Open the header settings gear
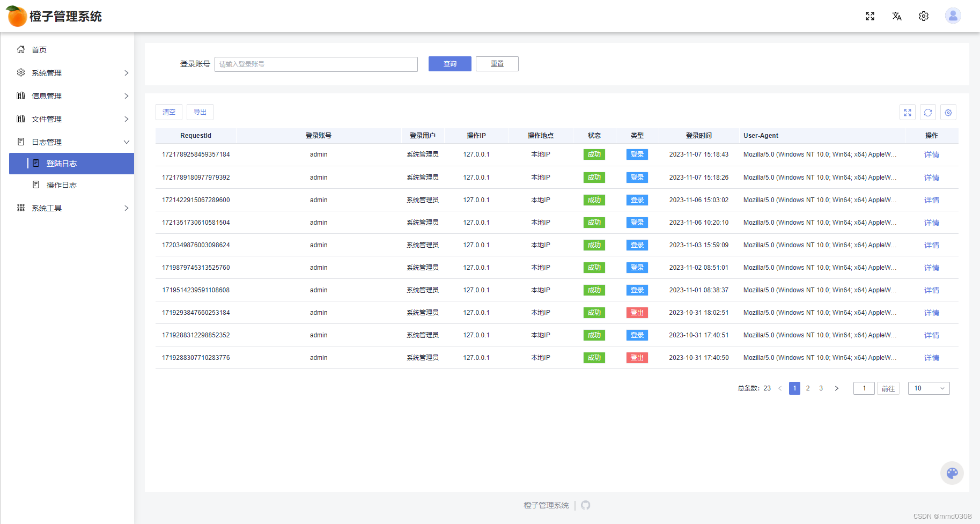The height and width of the screenshot is (524, 980). [924, 16]
